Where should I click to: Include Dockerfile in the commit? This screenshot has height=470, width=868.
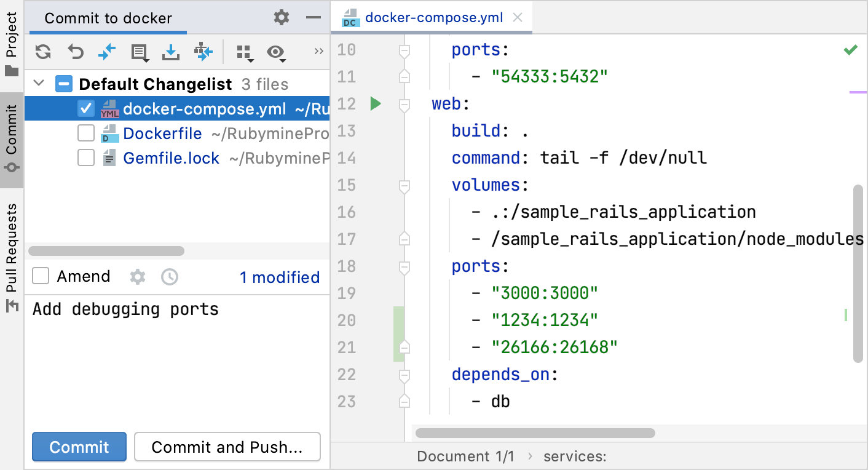click(x=85, y=133)
